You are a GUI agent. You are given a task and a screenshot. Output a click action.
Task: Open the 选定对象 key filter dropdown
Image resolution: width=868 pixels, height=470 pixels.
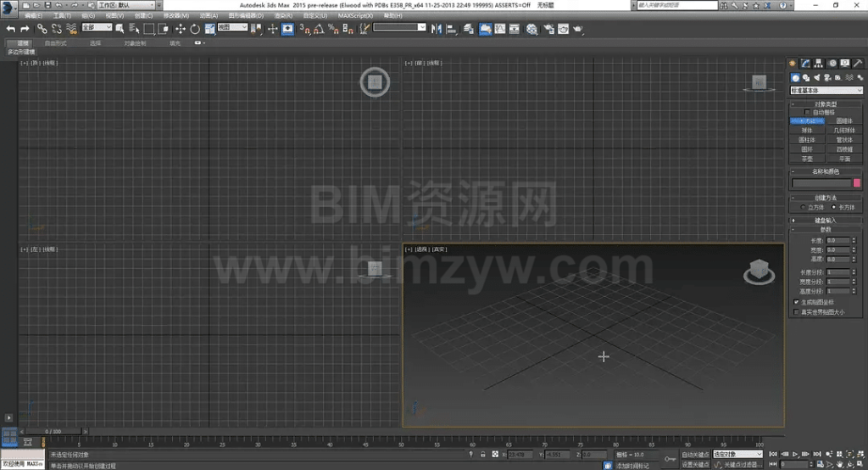point(737,455)
